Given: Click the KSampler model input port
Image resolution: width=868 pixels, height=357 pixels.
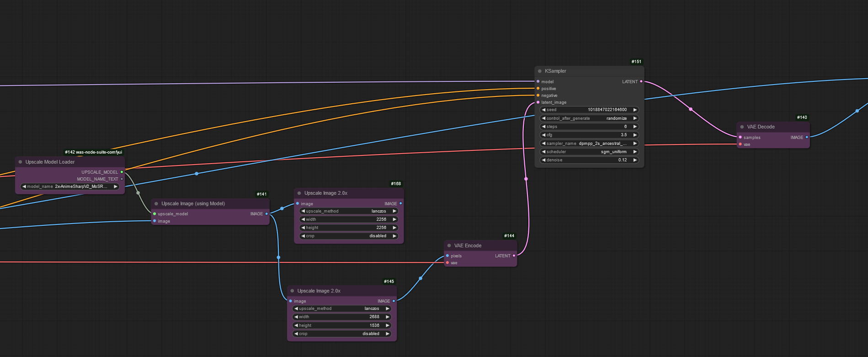Looking at the screenshot, I should pyautogui.click(x=538, y=81).
